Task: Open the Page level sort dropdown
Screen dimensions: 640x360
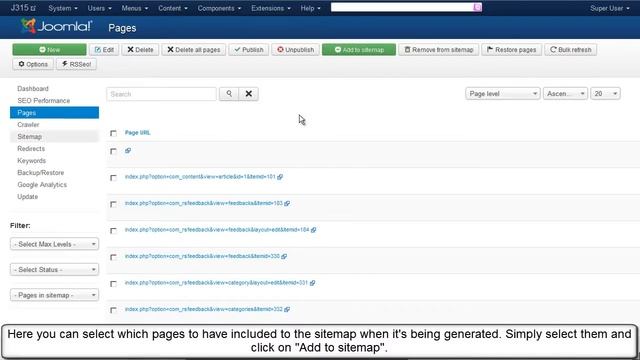Action: coord(502,94)
